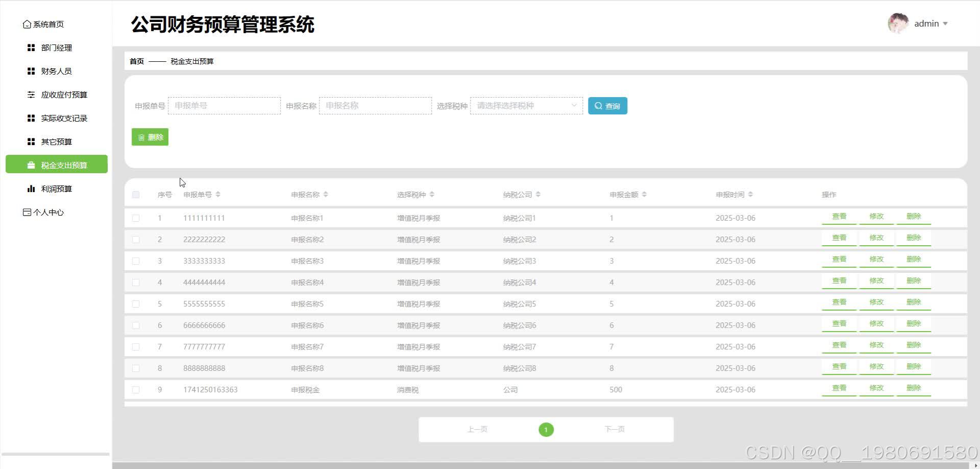The height and width of the screenshot is (469, 980).
Task: Click the green 删除 batch delete button
Action: 150,137
